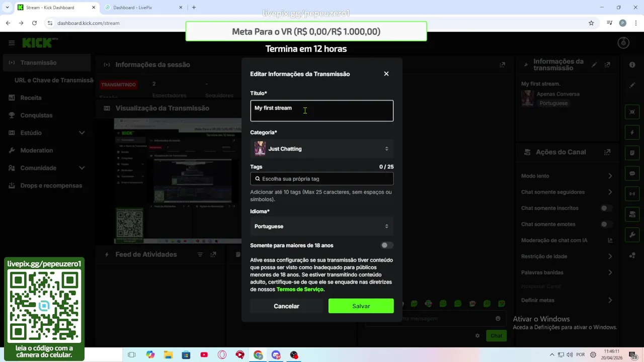Close the Editar Informações da Transmissão dialog
The height and width of the screenshot is (362, 644).
pos(386,74)
